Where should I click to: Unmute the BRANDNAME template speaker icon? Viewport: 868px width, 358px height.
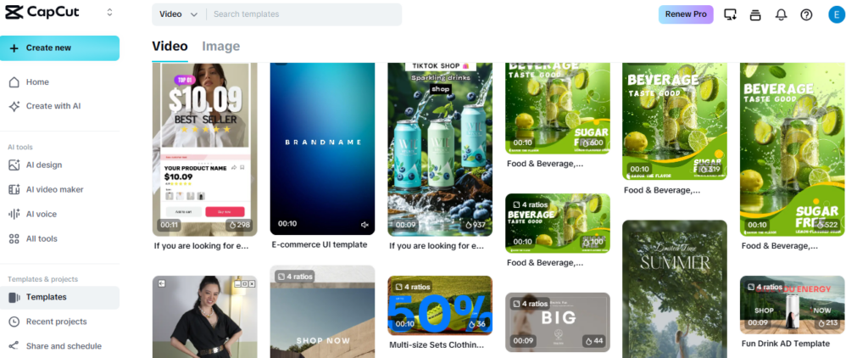pyautogui.click(x=364, y=225)
